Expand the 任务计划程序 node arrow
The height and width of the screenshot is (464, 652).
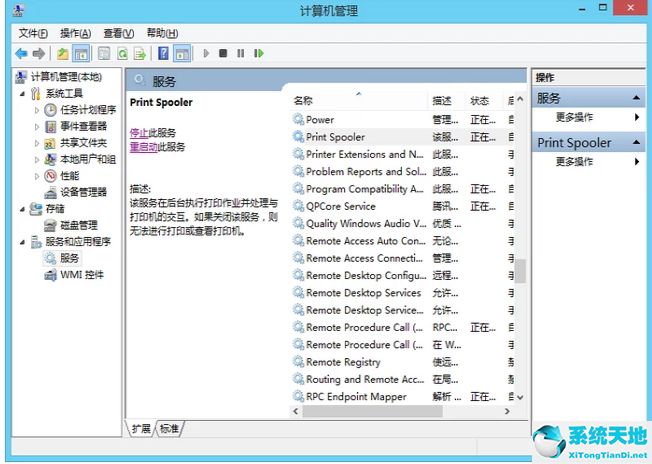pyautogui.click(x=37, y=110)
